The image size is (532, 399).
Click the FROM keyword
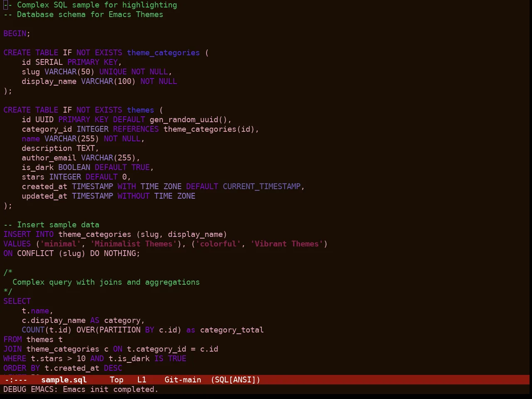point(12,339)
